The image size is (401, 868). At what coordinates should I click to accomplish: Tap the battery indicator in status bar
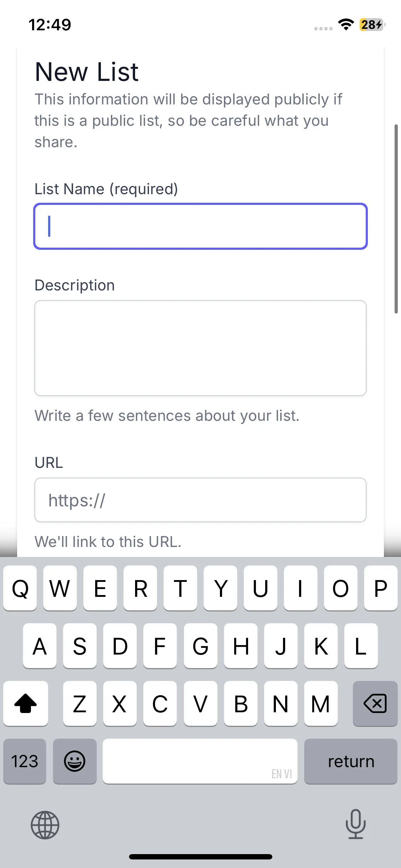pyautogui.click(x=372, y=25)
